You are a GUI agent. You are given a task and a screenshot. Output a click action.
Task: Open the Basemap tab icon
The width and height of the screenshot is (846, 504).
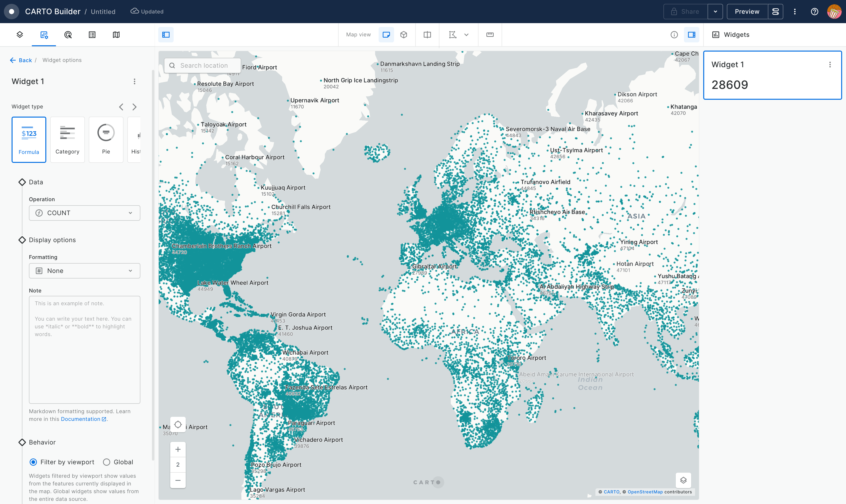116,35
